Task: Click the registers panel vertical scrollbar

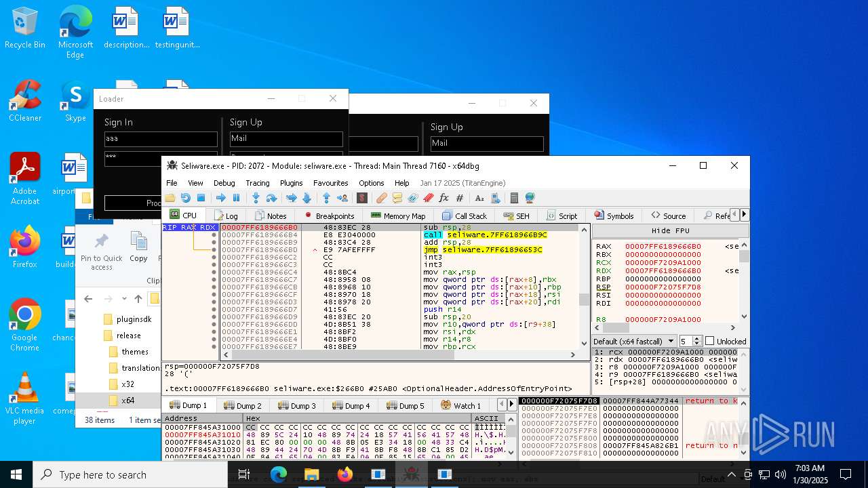Action: click(744, 280)
